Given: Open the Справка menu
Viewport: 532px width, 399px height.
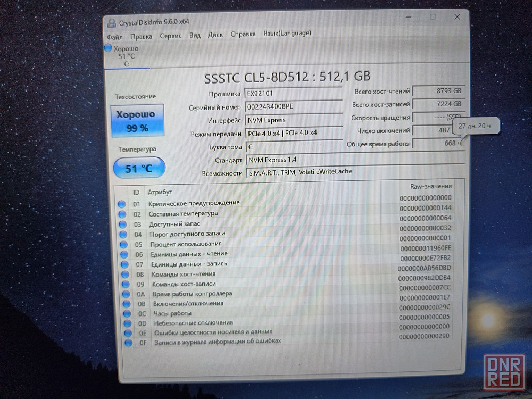Looking at the screenshot, I should [243, 34].
